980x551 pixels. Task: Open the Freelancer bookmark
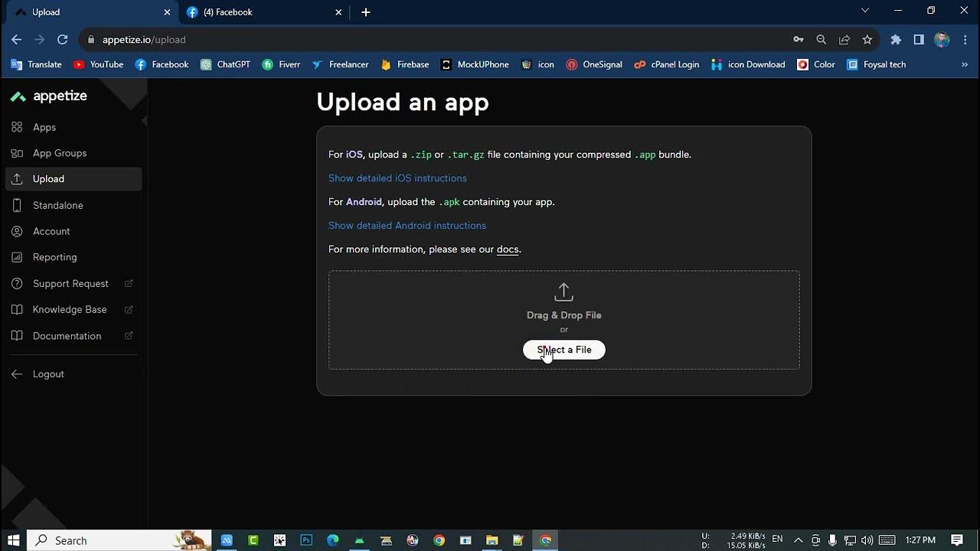[x=340, y=65]
